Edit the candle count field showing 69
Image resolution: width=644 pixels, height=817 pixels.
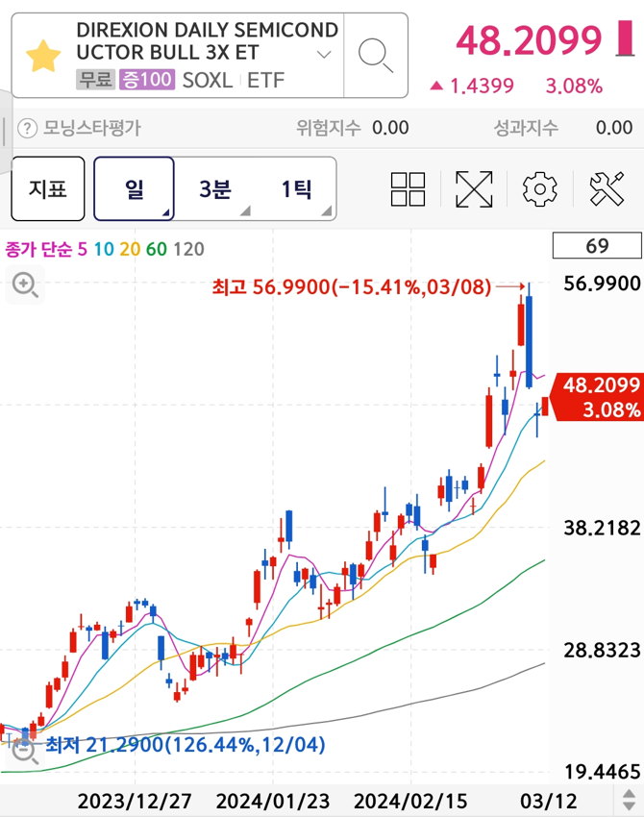click(597, 245)
